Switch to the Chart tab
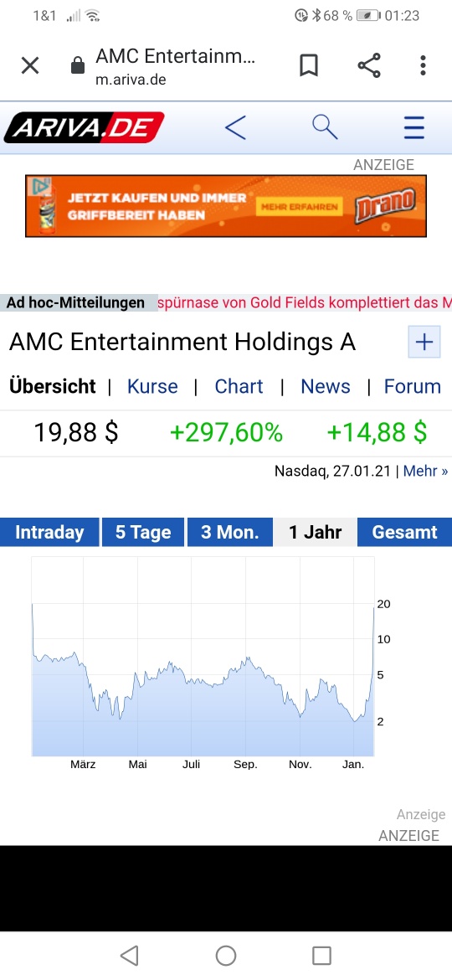Viewport: 452px width, 980px height. click(239, 386)
